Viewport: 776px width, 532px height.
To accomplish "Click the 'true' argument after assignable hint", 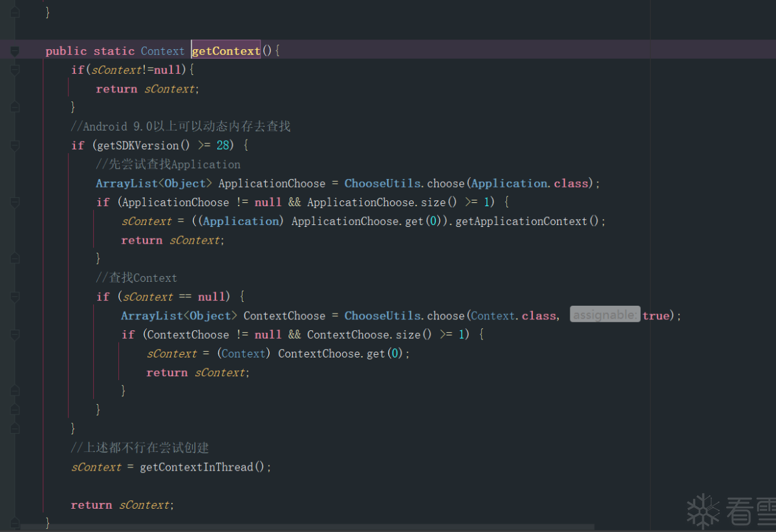I will pos(656,315).
